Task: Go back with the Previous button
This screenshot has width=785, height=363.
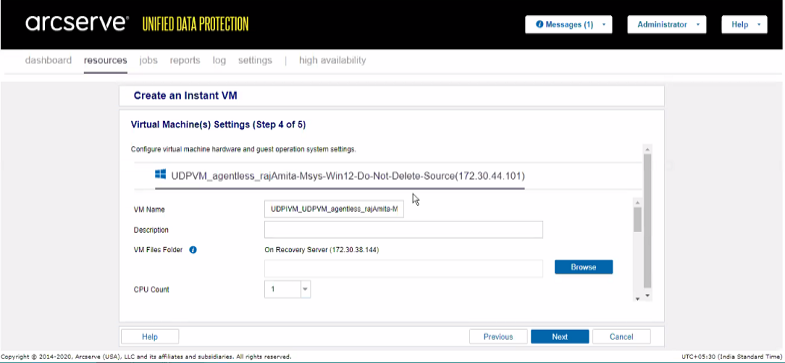Action: (498, 337)
